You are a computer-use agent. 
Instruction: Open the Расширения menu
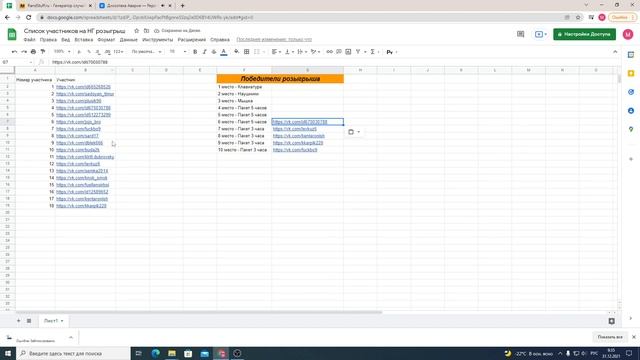192,40
